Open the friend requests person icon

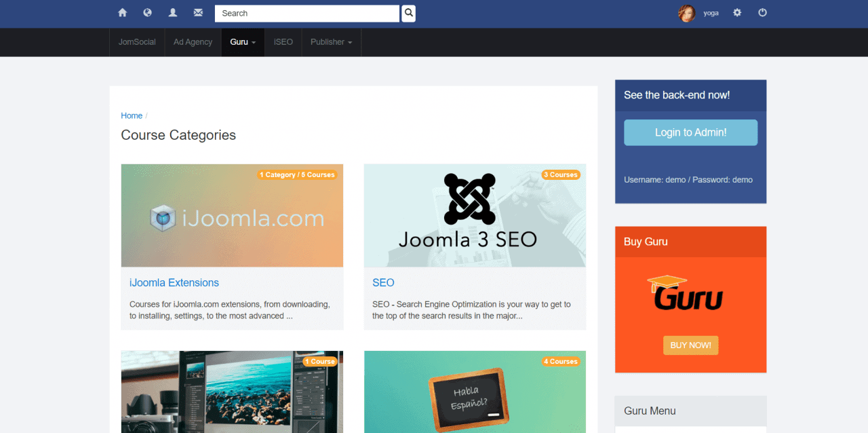pyautogui.click(x=173, y=13)
